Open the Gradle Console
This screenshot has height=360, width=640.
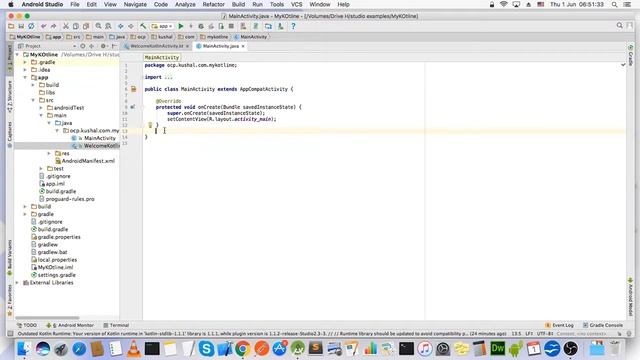pyautogui.click(x=603, y=325)
